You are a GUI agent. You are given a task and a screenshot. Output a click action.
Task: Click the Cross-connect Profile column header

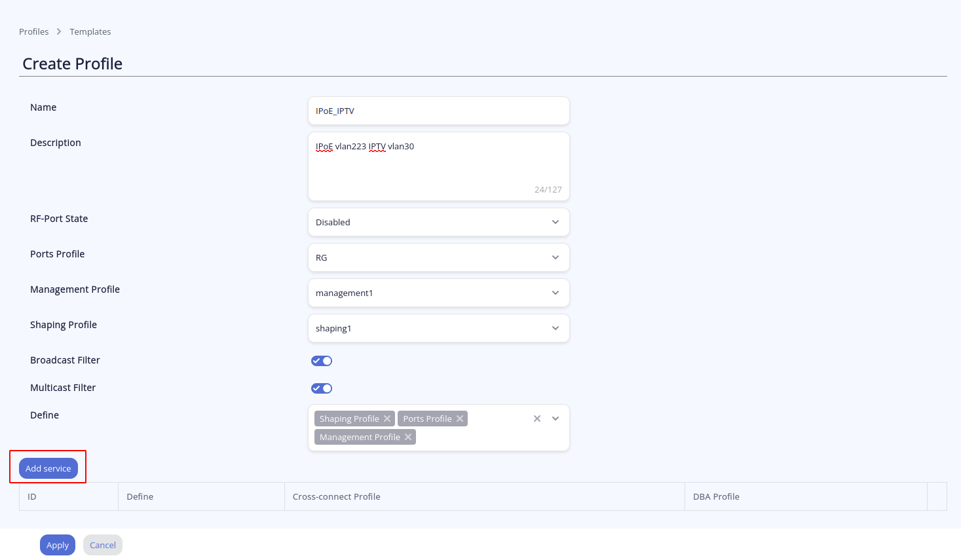point(337,496)
